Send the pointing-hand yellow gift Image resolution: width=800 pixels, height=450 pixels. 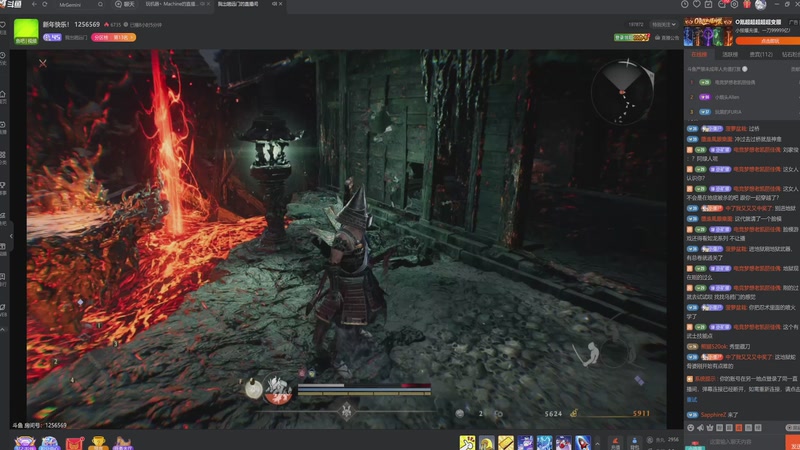click(x=467, y=442)
